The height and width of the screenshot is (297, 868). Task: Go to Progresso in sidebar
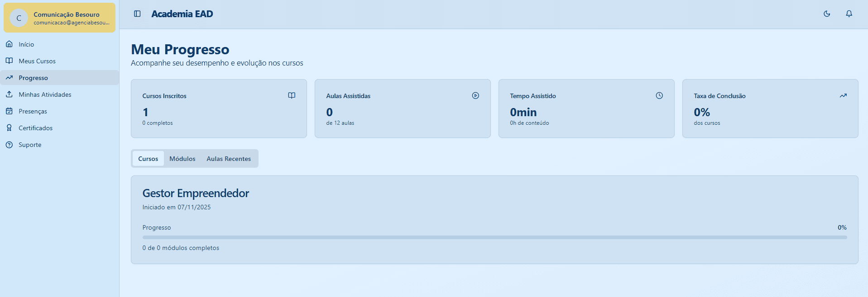tap(33, 78)
